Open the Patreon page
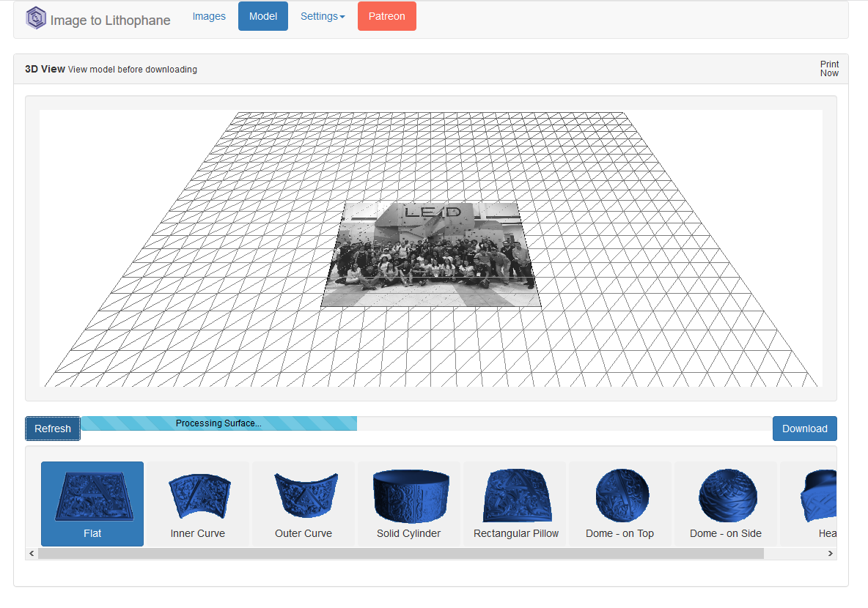The width and height of the screenshot is (868, 608). pyautogui.click(x=386, y=16)
